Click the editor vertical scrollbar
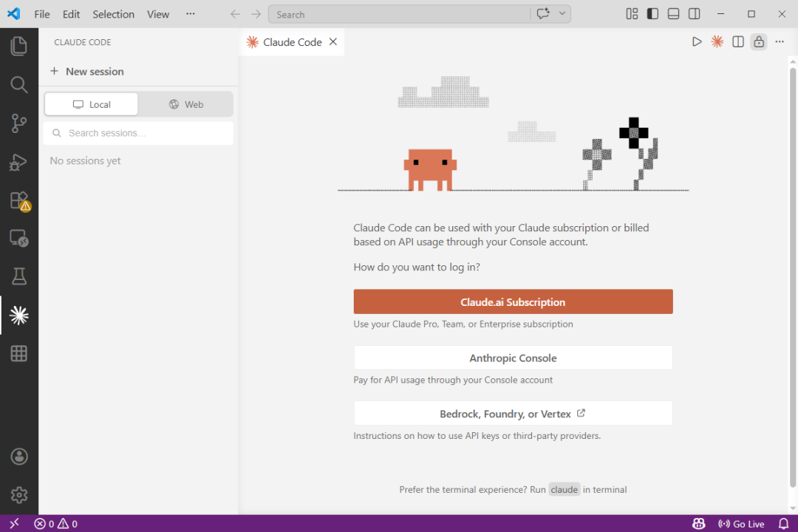This screenshot has width=798, height=532. (792, 278)
